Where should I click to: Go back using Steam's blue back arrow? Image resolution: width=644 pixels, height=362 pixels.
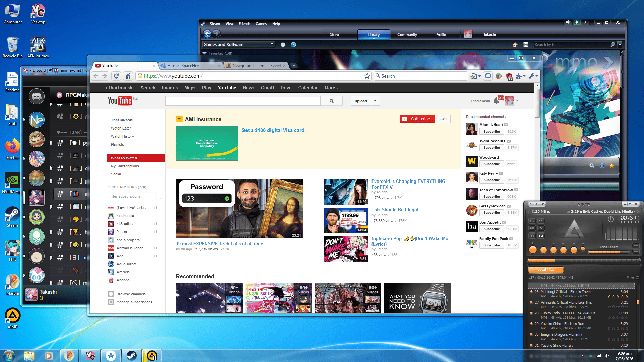(207, 34)
